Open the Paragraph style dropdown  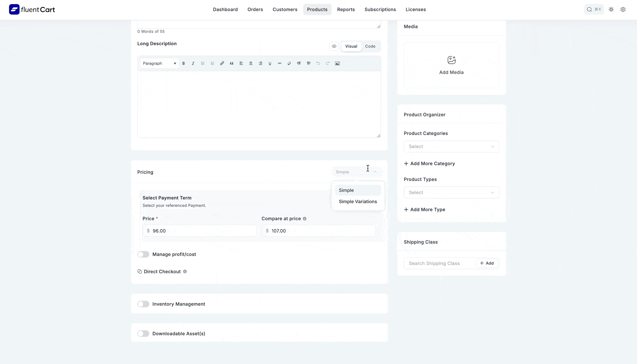point(159,63)
